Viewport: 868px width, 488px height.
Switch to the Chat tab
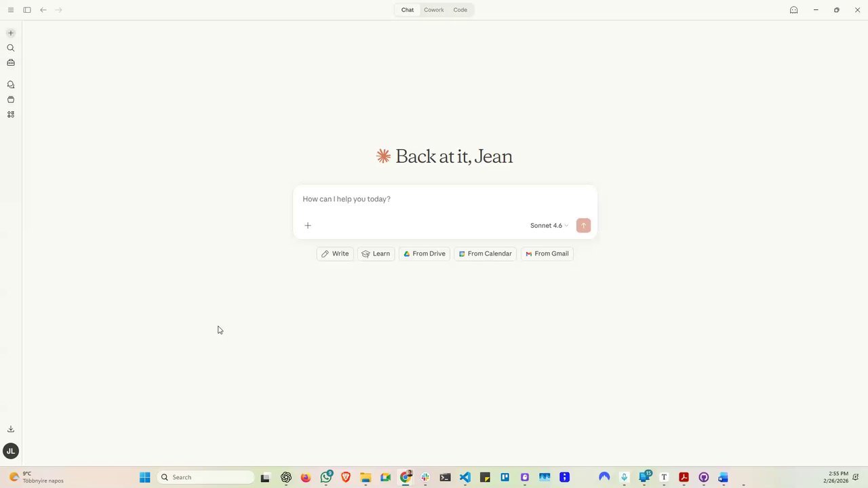coord(408,10)
